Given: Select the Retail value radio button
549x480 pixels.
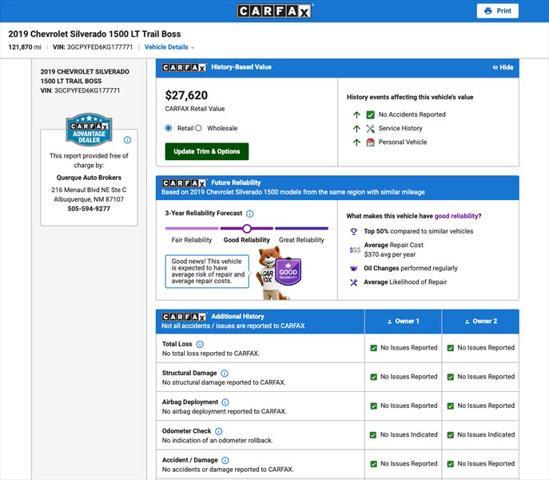Looking at the screenshot, I should 168,128.
